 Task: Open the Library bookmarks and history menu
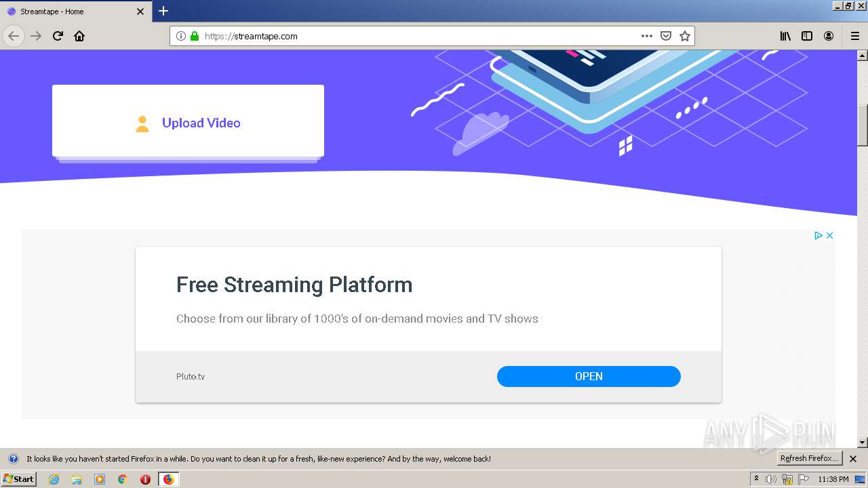pos(785,36)
